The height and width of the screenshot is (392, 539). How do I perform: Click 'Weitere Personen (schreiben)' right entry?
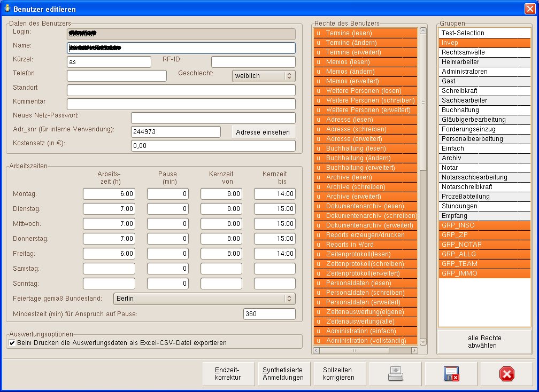click(x=365, y=100)
